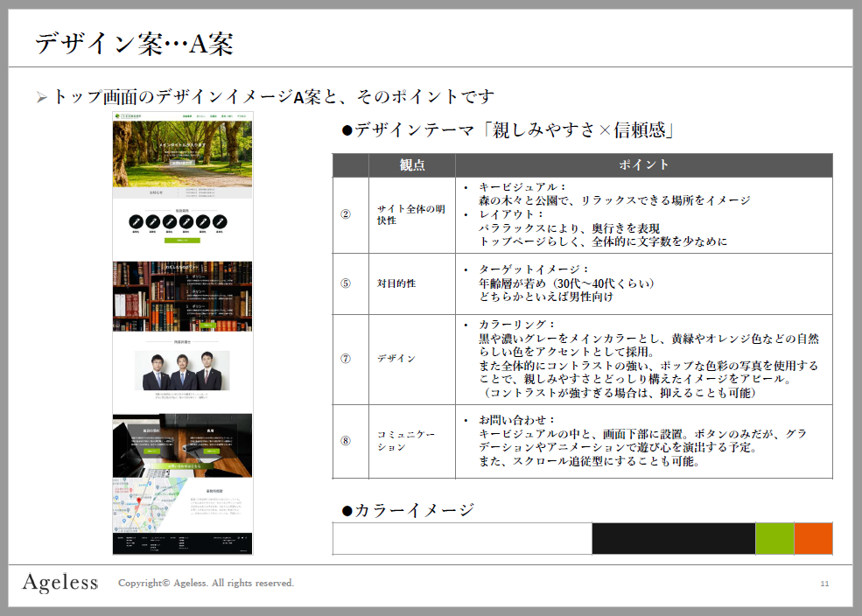Click the leftmost circular pen icon in the mockup
Image resolution: width=862 pixels, height=616 pixels.
(x=136, y=221)
